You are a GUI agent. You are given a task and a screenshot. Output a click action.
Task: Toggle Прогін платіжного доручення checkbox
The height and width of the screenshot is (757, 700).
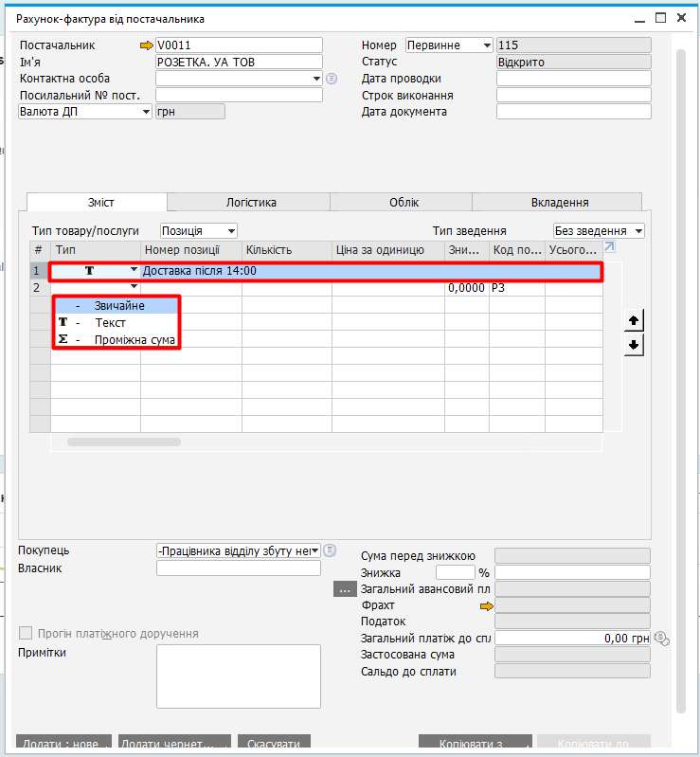click(27, 634)
